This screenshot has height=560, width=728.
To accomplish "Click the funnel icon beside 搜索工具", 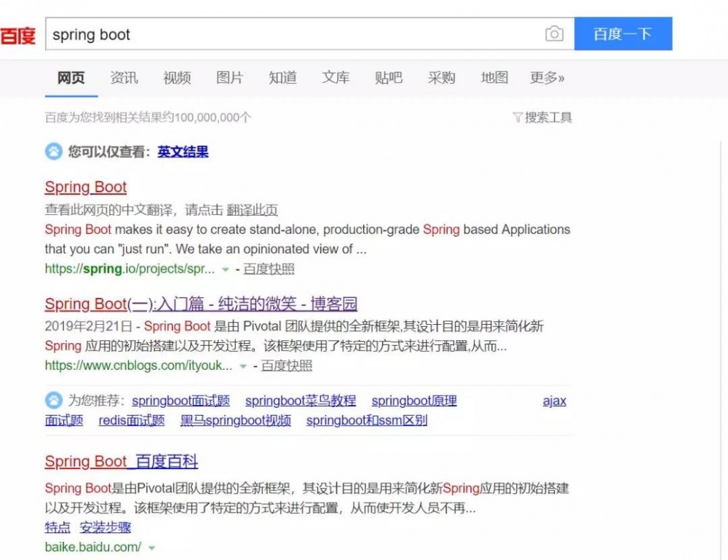I will (518, 117).
